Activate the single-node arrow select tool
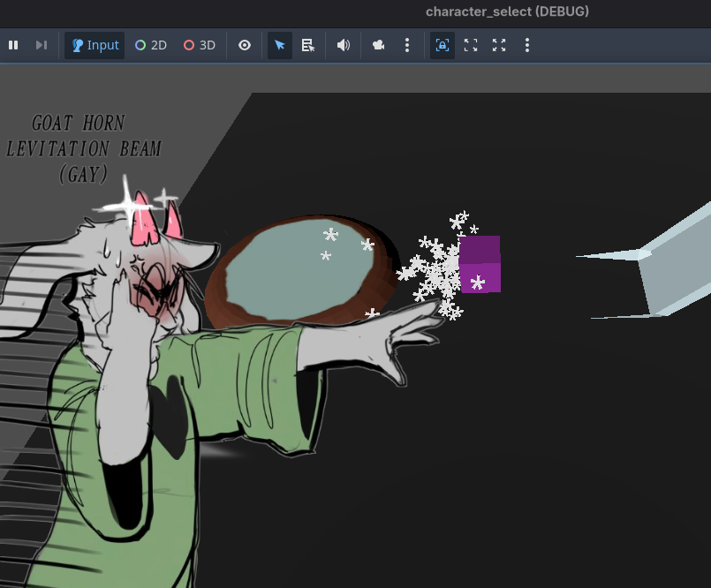Screen dimensions: 711x588 (280, 45)
